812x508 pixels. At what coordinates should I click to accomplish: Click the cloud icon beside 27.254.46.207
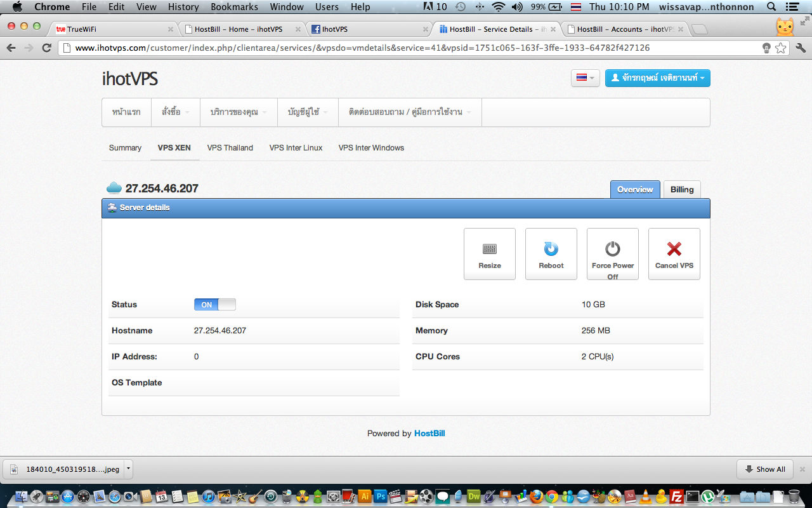pos(114,188)
